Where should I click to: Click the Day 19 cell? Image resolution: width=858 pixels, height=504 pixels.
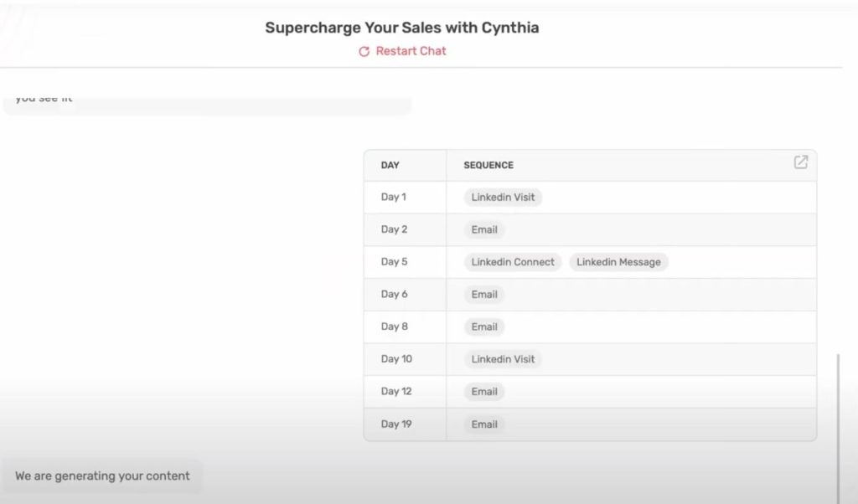(396, 424)
